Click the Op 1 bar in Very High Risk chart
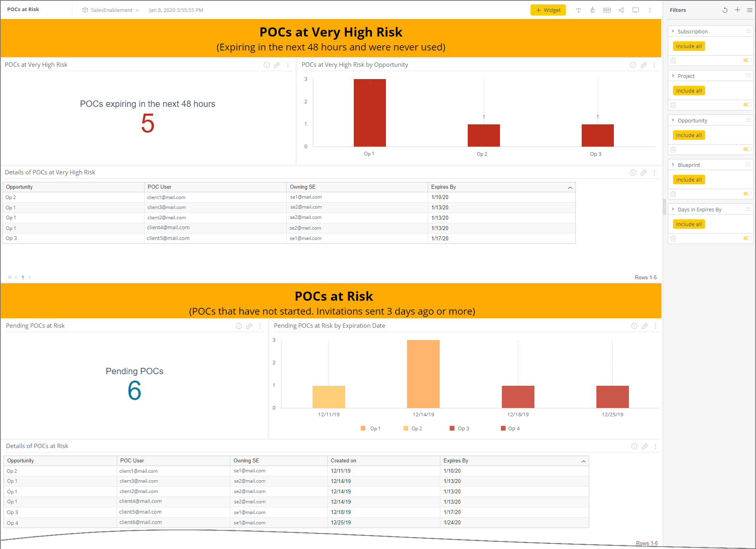This screenshot has height=549, width=756. pos(370,113)
